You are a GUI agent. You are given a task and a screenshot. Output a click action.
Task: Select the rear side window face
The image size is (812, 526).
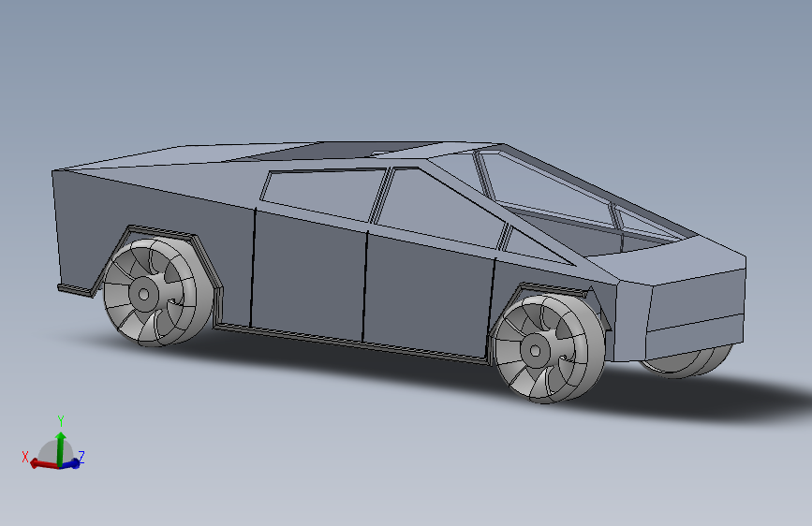click(x=324, y=194)
